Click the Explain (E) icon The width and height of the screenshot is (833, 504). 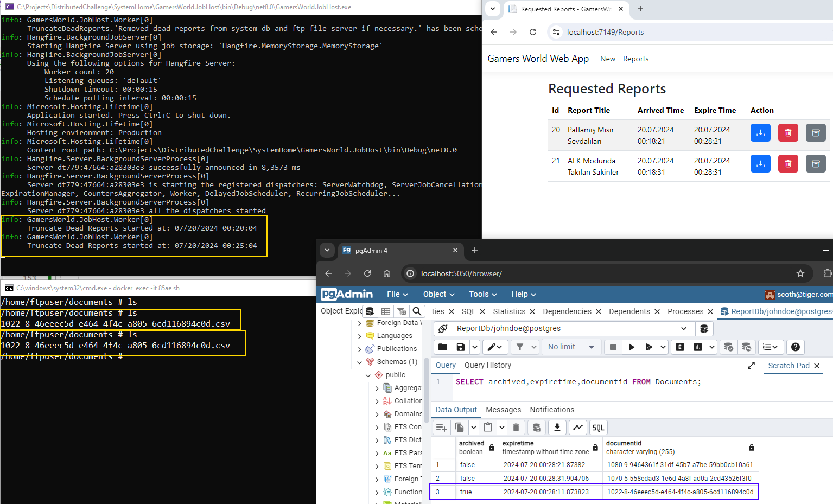(679, 347)
